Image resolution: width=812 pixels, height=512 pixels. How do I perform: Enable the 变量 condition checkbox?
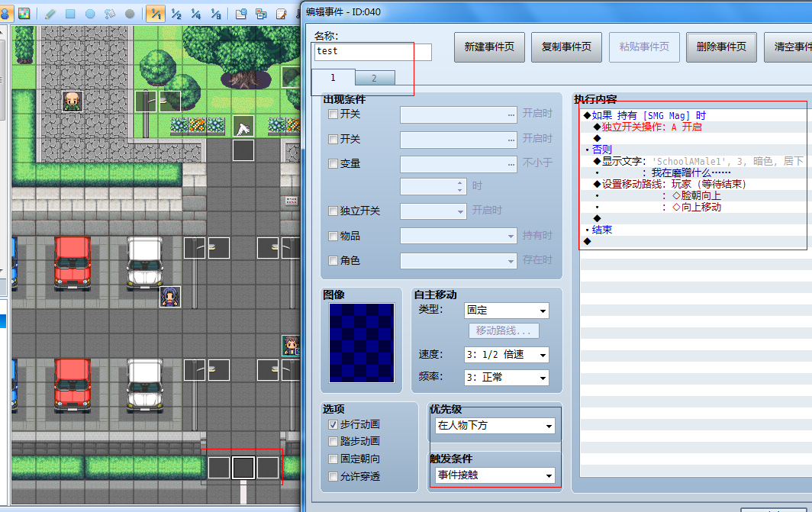pos(333,163)
